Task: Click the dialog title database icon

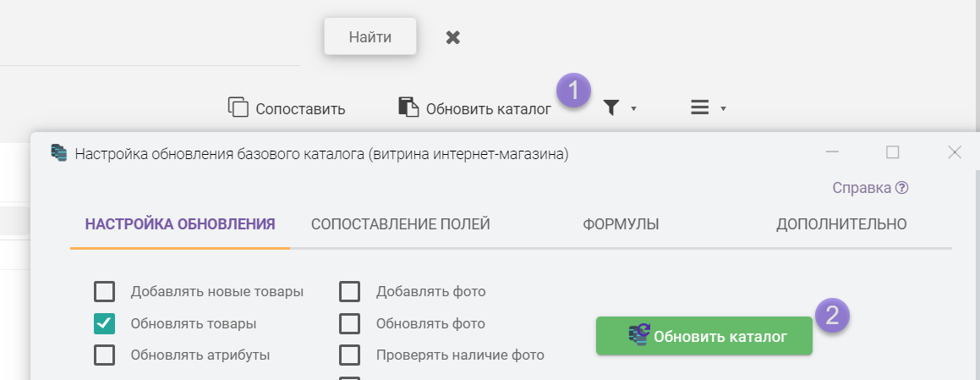Action: coord(58,153)
